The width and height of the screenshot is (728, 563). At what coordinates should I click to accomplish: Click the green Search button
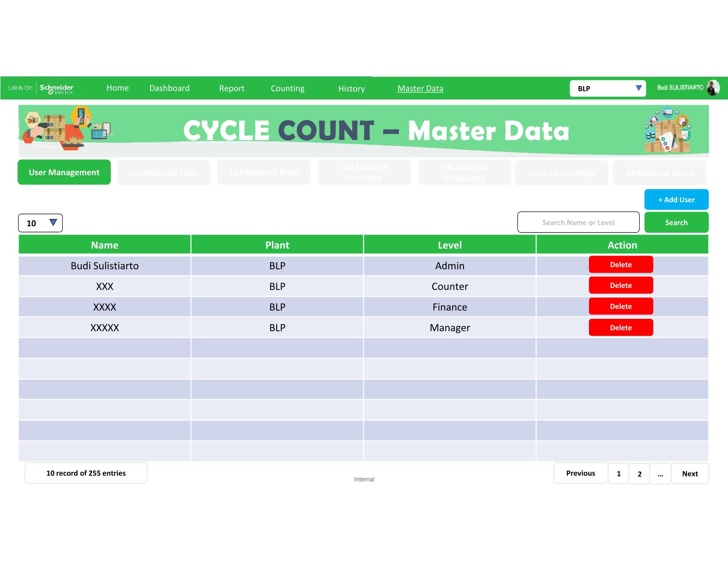click(676, 223)
